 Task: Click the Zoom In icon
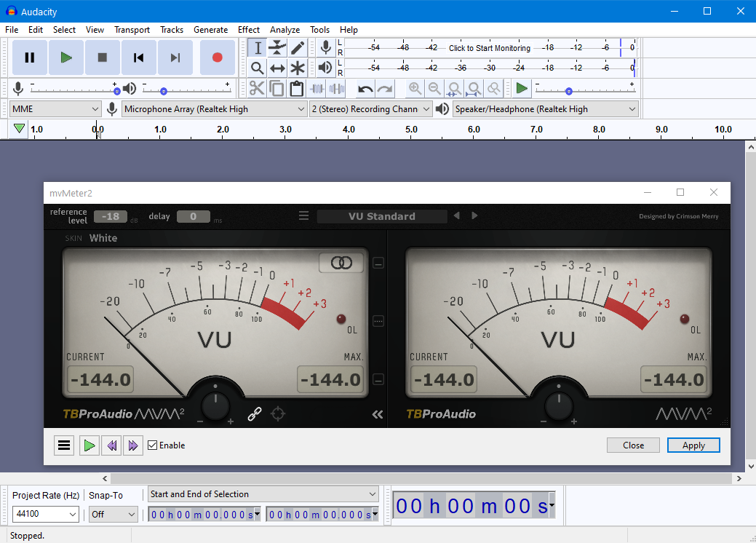point(415,88)
